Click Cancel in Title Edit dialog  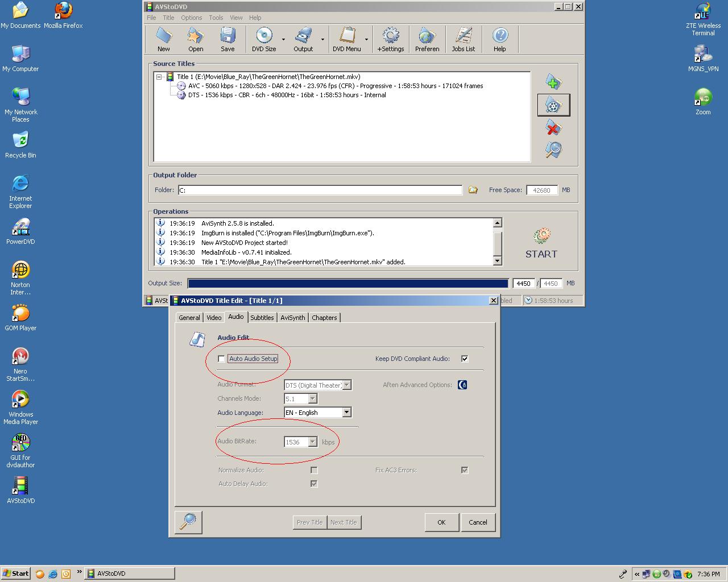478,522
